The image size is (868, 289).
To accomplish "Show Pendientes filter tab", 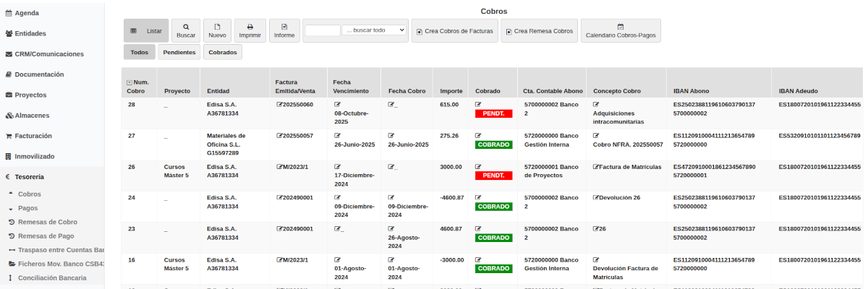I will 179,52.
